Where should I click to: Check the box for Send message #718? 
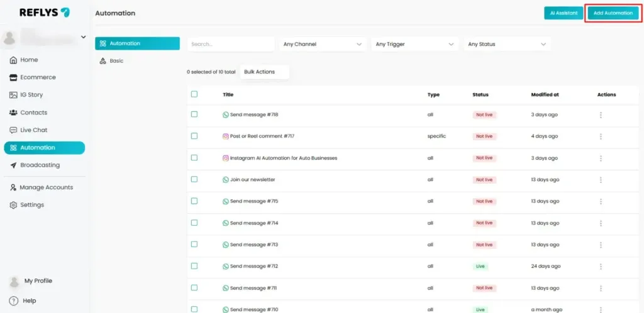[x=194, y=114]
